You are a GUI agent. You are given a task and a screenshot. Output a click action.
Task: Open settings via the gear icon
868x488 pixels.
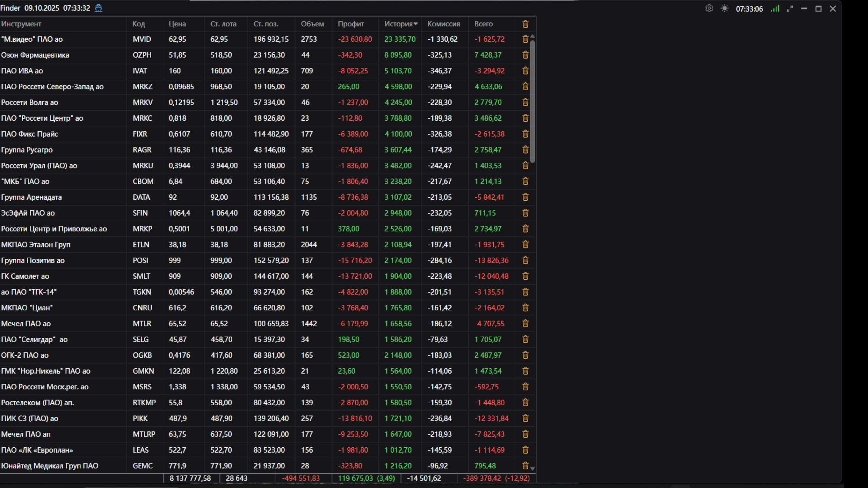coord(709,8)
